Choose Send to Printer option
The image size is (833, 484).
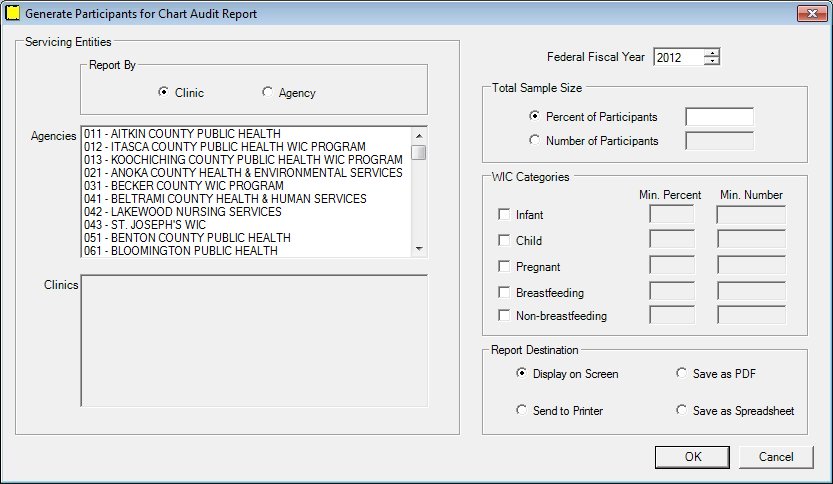pyautogui.click(x=522, y=410)
